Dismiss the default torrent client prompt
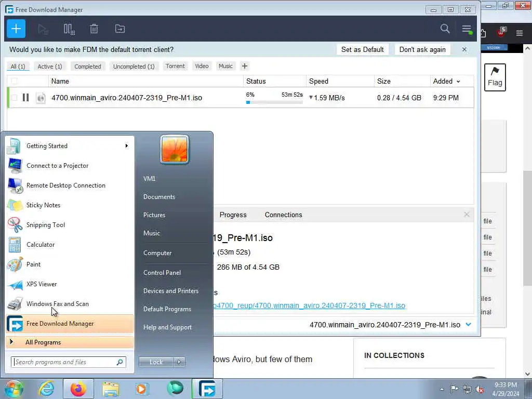This screenshot has width=532, height=399. tap(464, 49)
